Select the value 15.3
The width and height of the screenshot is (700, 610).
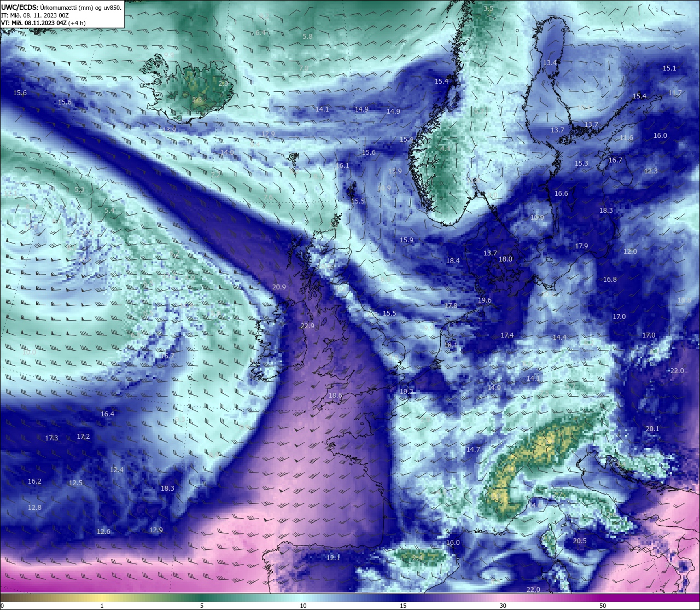click(x=581, y=163)
